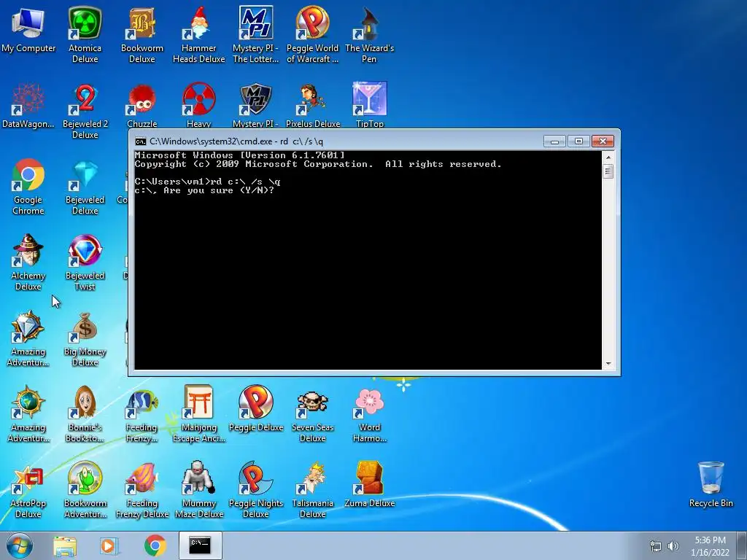
Task: Select Zuma Deluxe shortcut
Action: (x=369, y=485)
